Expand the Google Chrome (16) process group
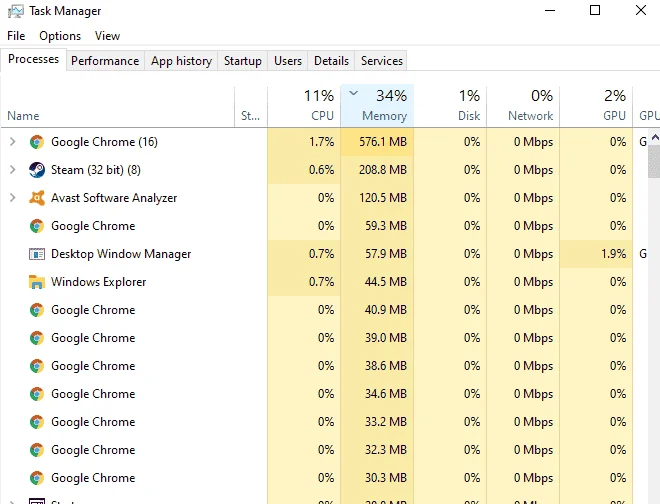The width and height of the screenshot is (660, 504). point(13,142)
